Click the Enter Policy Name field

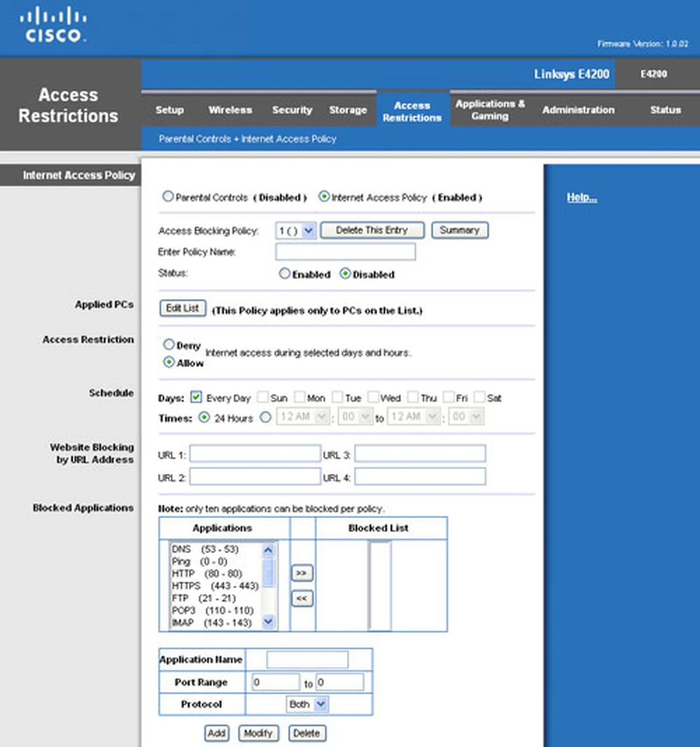[345, 252]
